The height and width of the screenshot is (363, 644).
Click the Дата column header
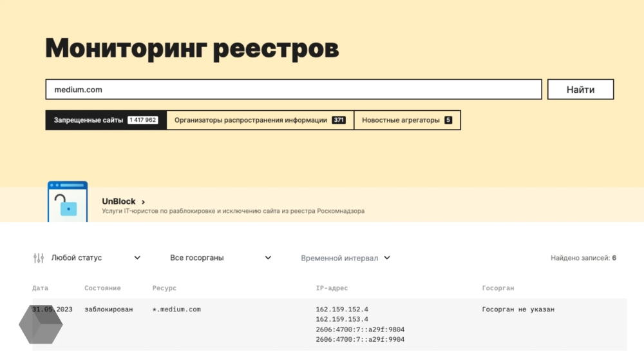tap(40, 288)
